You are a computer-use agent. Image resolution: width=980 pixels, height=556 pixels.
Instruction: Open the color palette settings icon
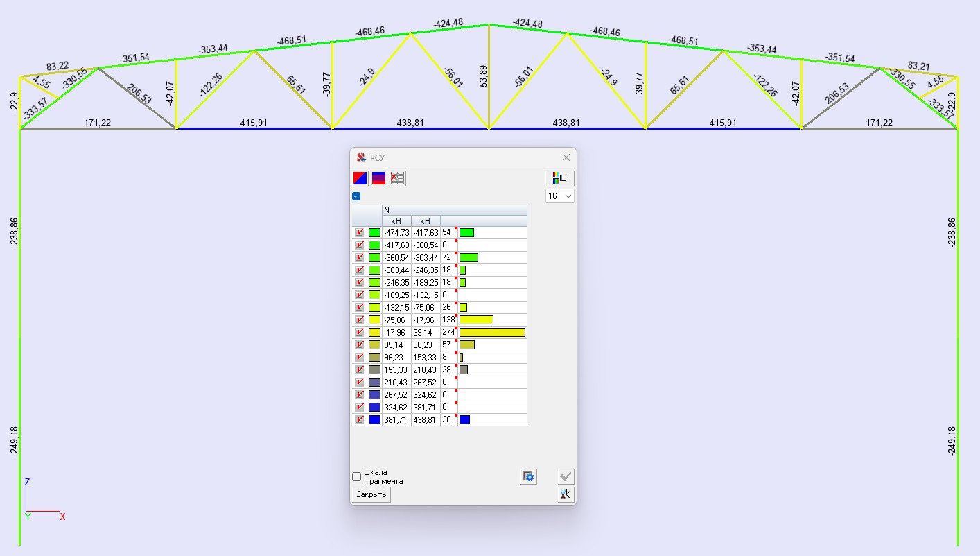[560, 178]
